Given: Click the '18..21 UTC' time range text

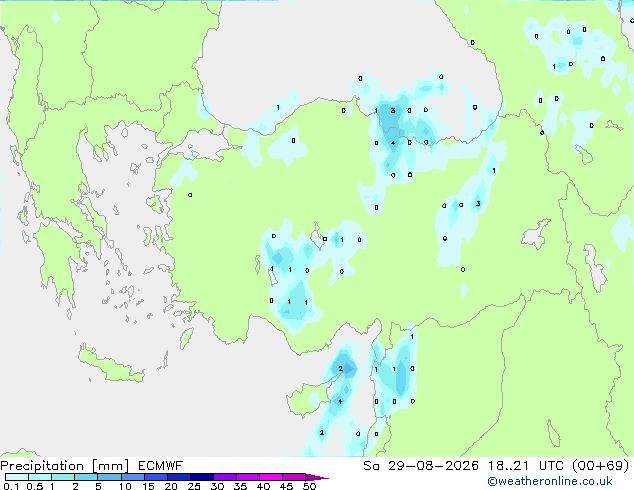Looking at the screenshot, I should point(527,466).
